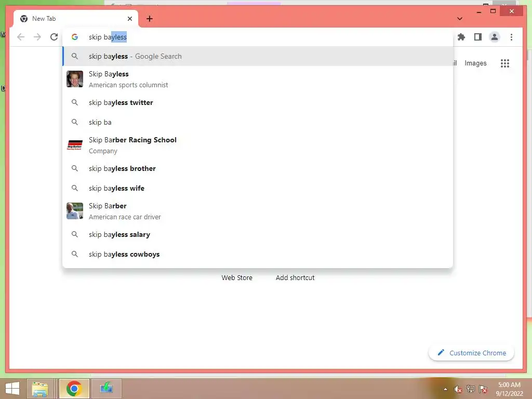Select 'skip bayless wife' suggestion
This screenshot has width=532, height=399.
(258, 188)
